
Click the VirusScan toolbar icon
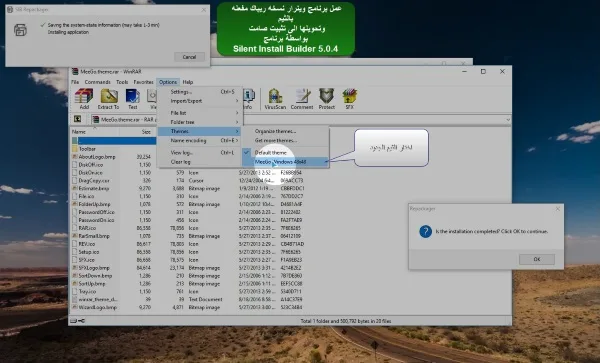point(275,99)
